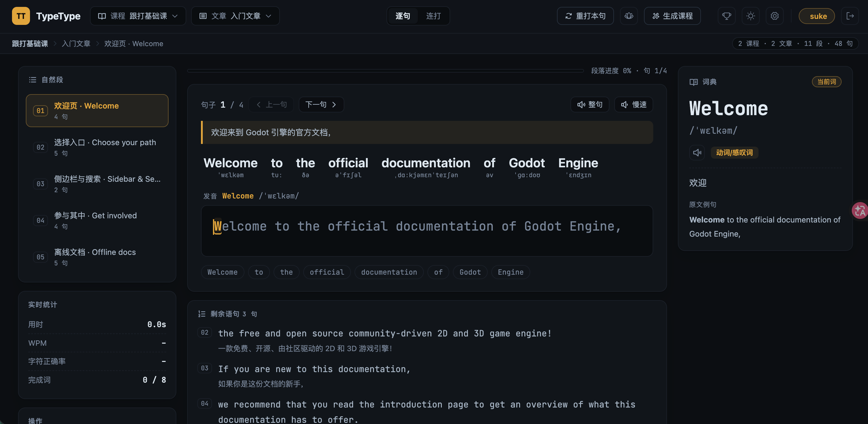Click the large word 'Welcome' in the sentence
The width and height of the screenshot is (868, 424).
[230, 163]
